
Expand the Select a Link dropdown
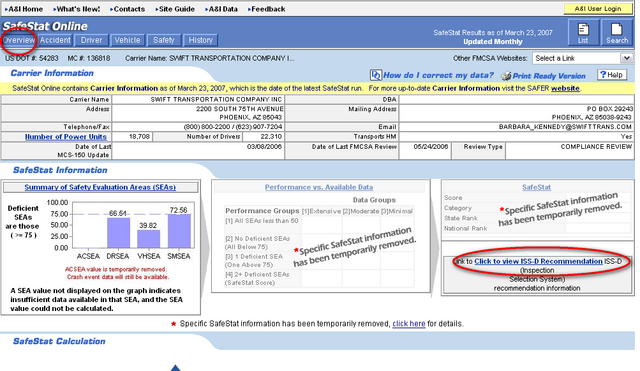(x=627, y=58)
